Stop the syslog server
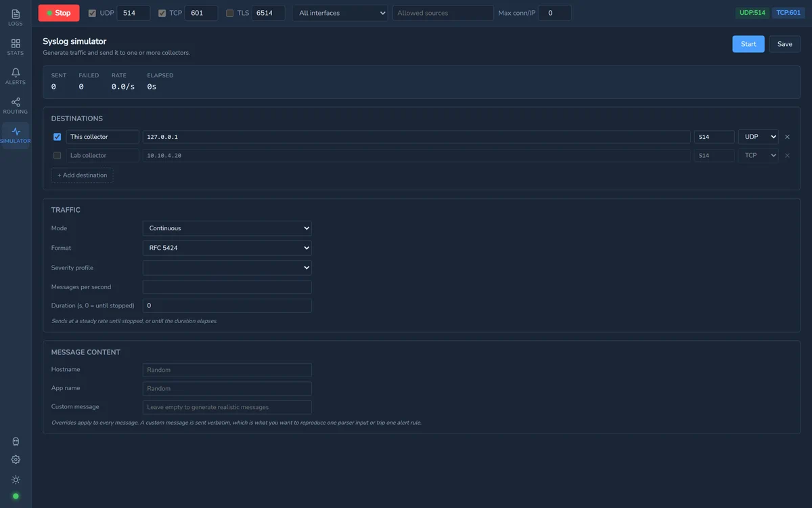 coord(59,13)
